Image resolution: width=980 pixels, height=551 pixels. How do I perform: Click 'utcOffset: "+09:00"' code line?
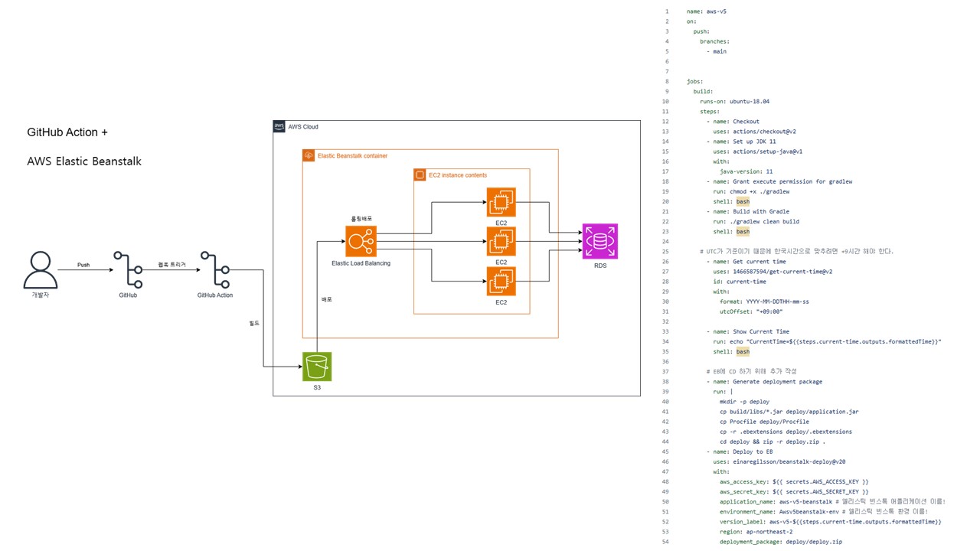(x=751, y=311)
